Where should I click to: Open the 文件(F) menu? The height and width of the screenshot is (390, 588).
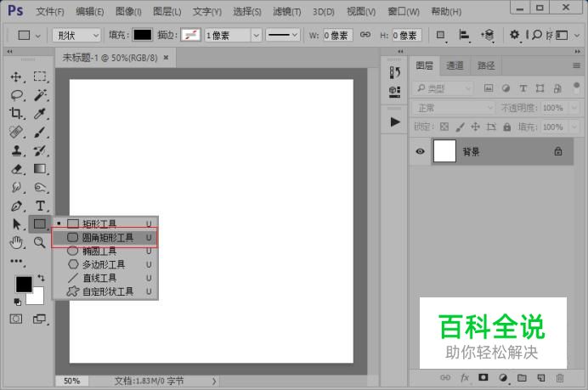click(50, 12)
